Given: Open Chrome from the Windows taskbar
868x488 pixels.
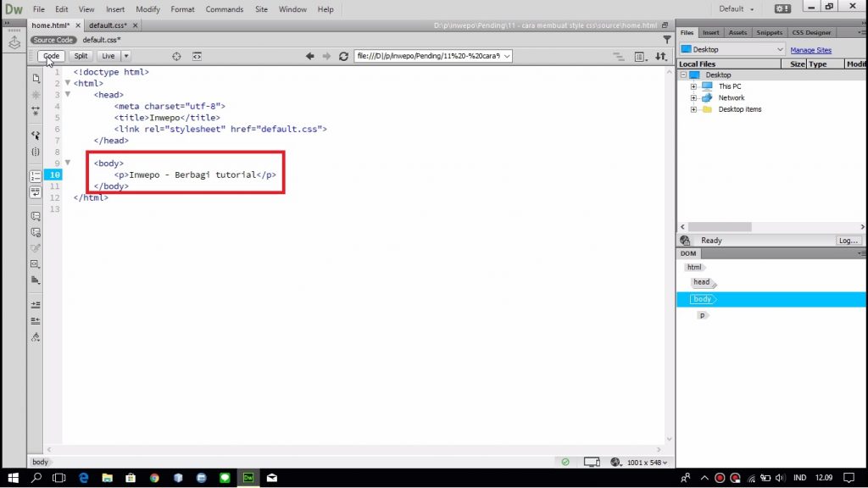Looking at the screenshot, I should [154, 478].
